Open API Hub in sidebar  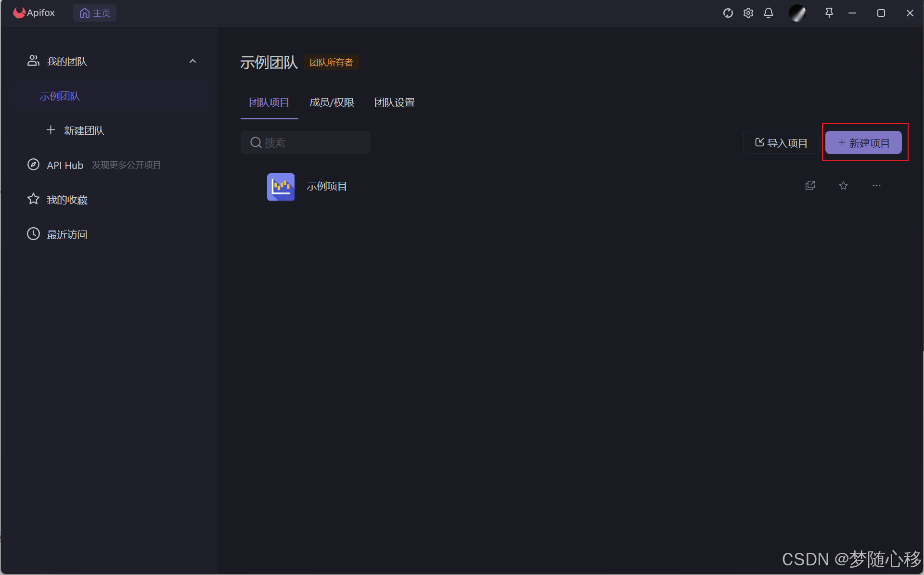pos(65,165)
